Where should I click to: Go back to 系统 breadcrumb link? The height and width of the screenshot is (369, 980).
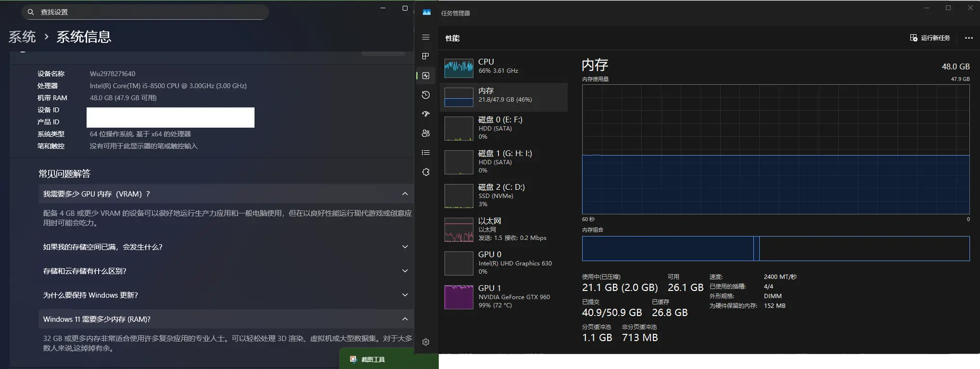[22, 37]
